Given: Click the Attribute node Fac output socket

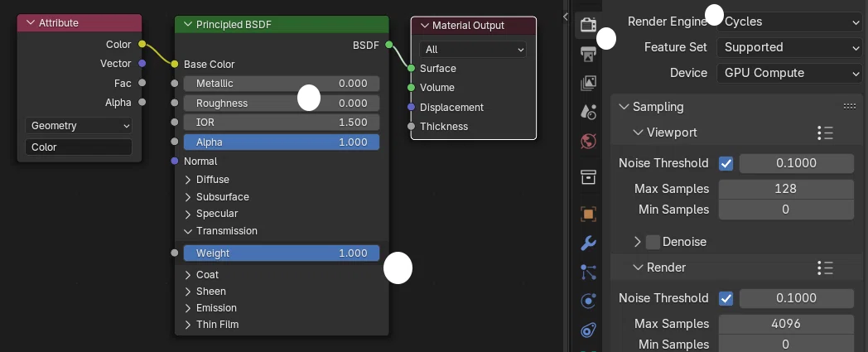Looking at the screenshot, I should point(142,83).
